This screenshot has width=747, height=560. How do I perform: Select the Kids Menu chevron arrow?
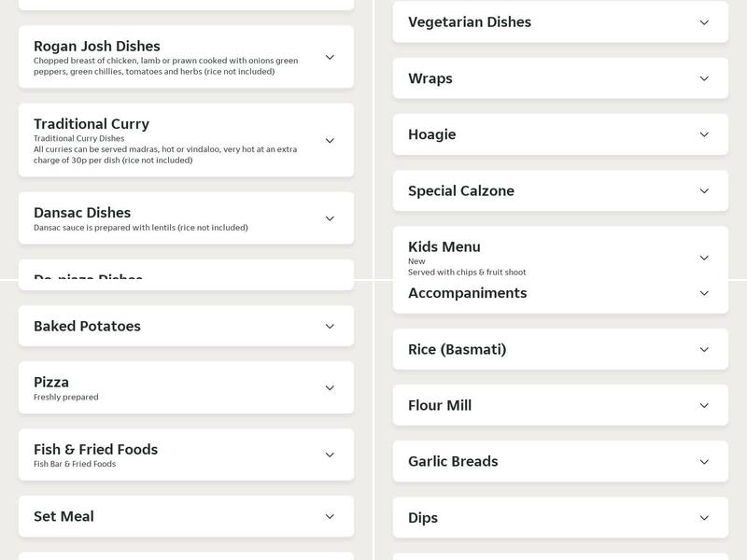click(704, 256)
